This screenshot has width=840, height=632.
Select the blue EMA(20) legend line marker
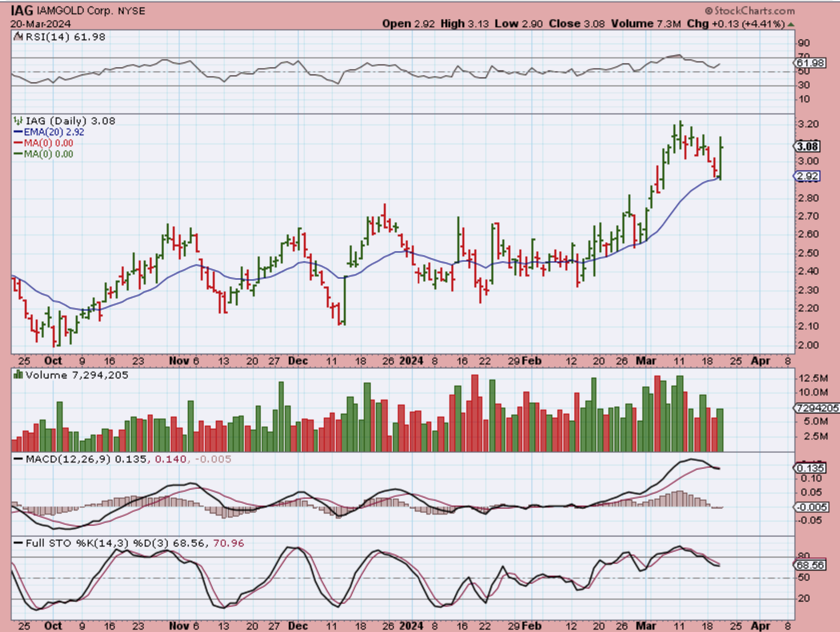pos(18,132)
